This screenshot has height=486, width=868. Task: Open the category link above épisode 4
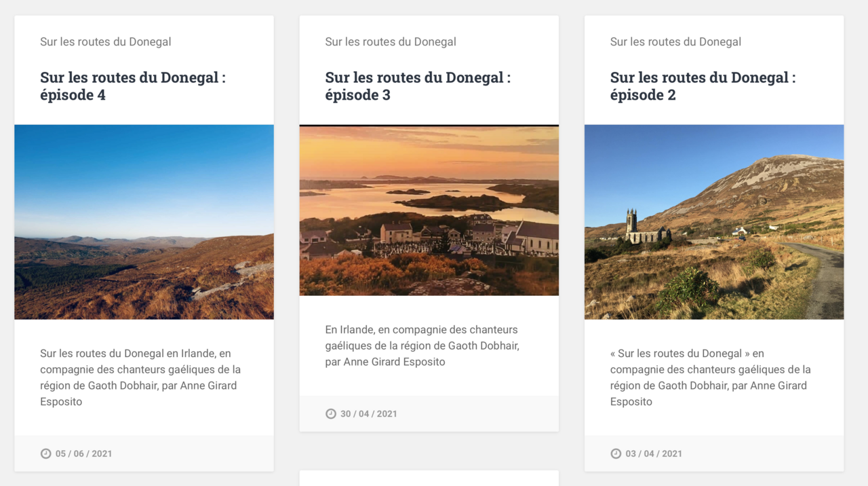(105, 41)
